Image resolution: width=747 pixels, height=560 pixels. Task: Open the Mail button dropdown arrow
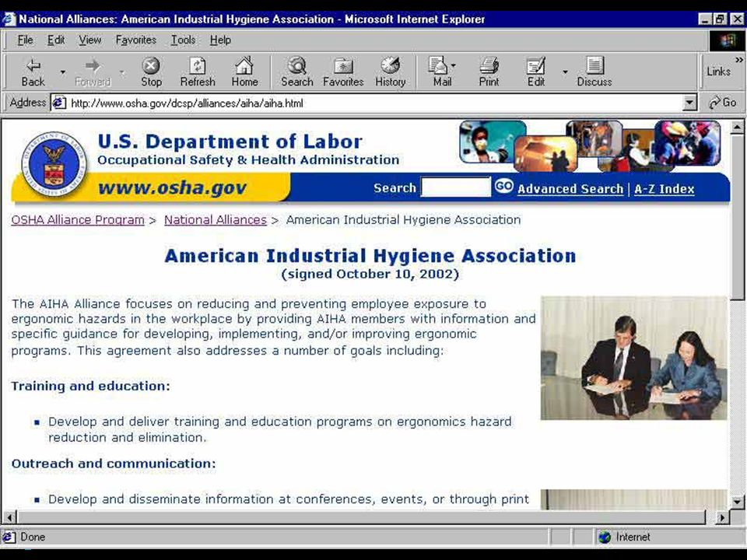tap(454, 65)
